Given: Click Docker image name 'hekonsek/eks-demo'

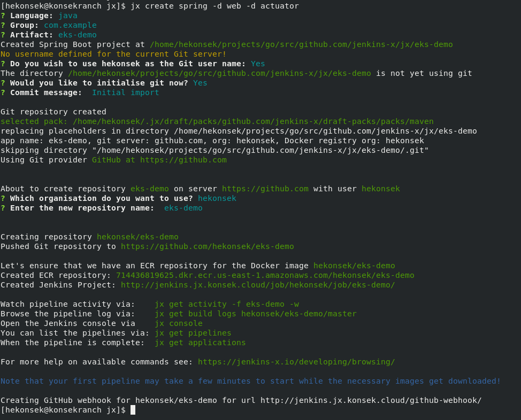Looking at the screenshot, I should [354, 266].
